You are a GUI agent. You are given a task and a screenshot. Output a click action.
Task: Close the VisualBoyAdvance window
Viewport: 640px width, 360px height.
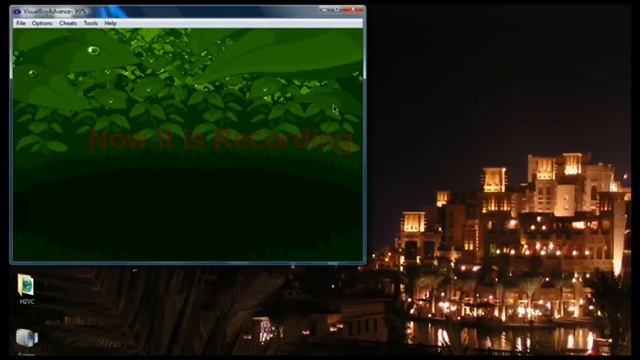(353, 9)
